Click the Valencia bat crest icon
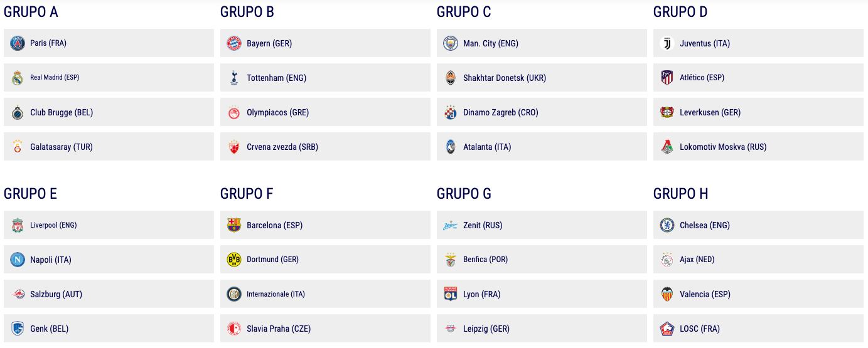The image size is (868, 348). coord(667,294)
